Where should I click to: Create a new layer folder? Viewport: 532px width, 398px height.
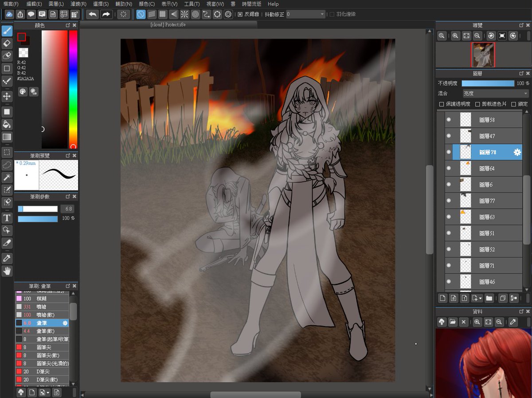point(489,298)
